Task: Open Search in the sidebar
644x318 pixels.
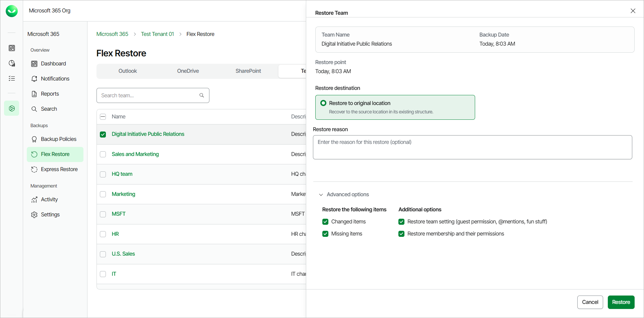Action: pos(55,109)
